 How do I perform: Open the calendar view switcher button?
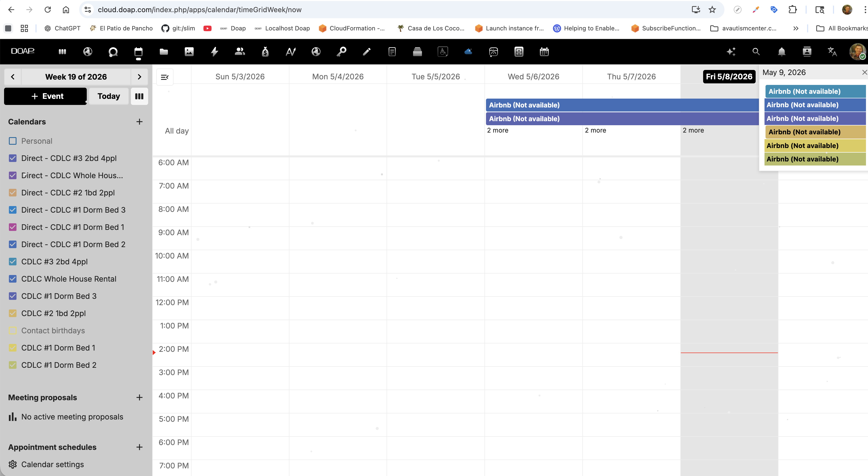point(139,96)
